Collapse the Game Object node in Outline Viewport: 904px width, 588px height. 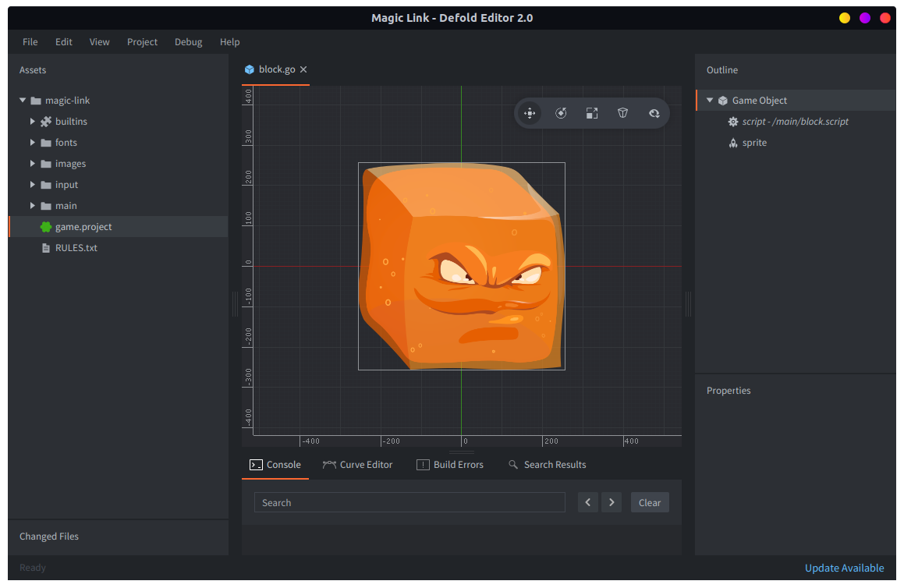(x=710, y=101)
